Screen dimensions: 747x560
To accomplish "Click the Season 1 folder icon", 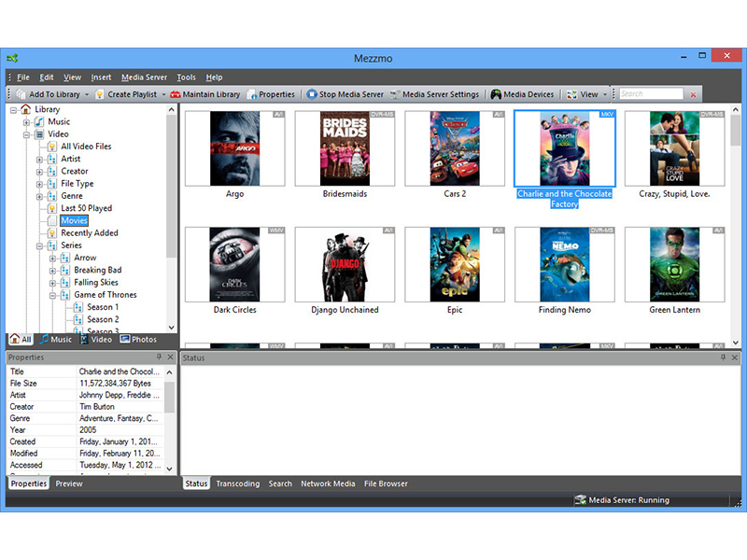I will (x=78, y=307).
